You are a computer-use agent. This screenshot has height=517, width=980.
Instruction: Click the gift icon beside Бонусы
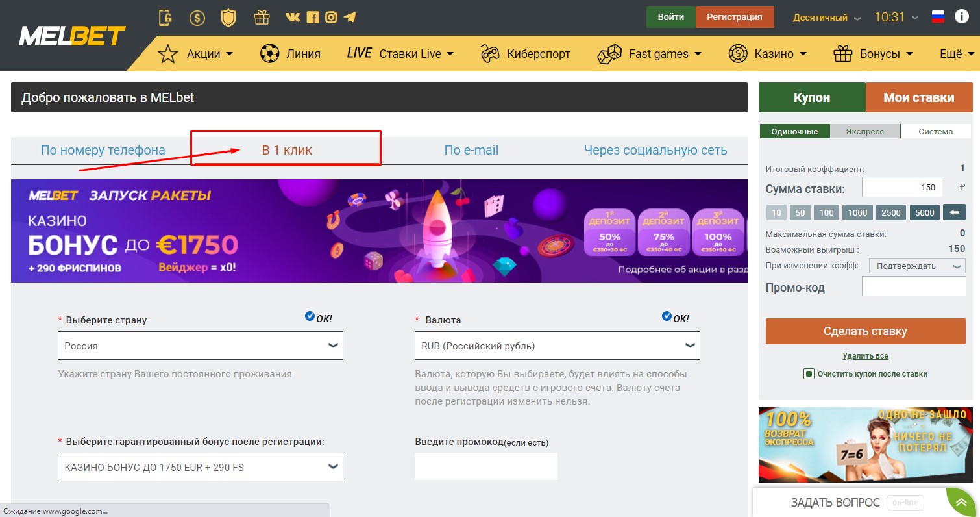click(x=843, y=54)
